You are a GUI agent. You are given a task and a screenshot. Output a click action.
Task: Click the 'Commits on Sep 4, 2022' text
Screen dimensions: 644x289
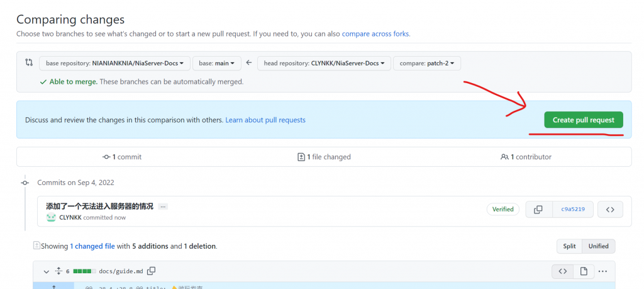click(75, 183)
